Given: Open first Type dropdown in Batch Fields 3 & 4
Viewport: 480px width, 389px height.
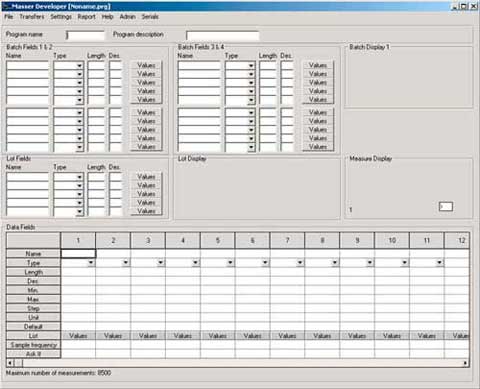Looking at the screenshot, I should pyautogui.click(x=251, y=66).
